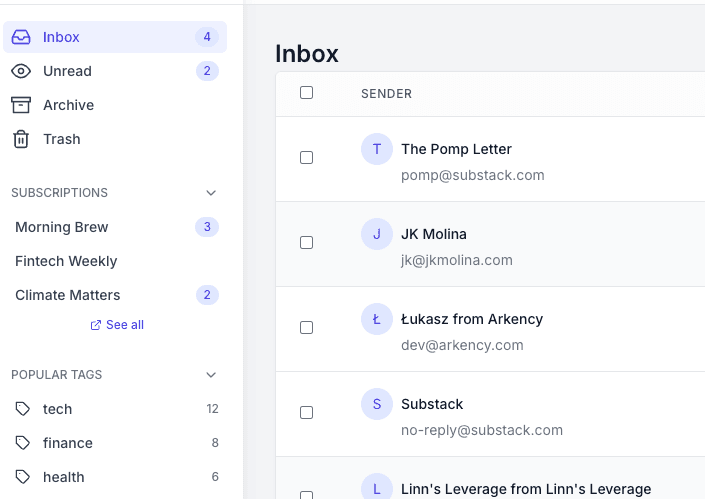This screenshot has width=705, height=499.
Task: Click dev@arkency.com address
Action: pos(462,345)
